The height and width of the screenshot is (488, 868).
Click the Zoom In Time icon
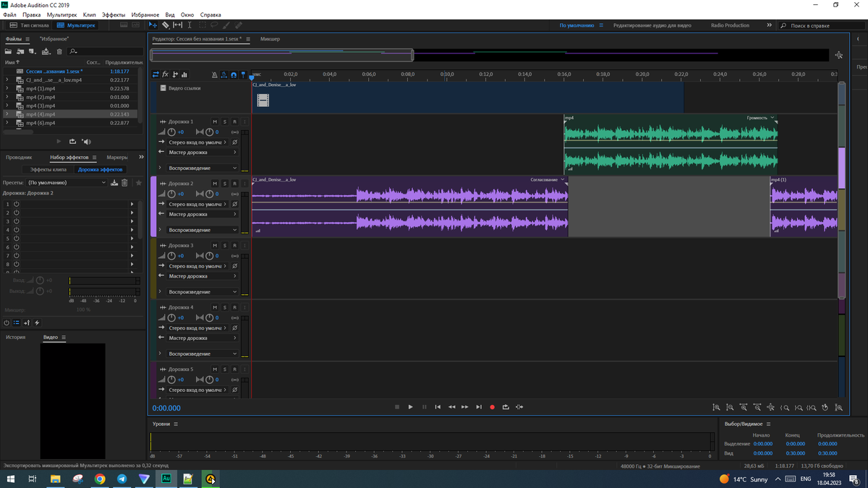[x=744, y=408]
